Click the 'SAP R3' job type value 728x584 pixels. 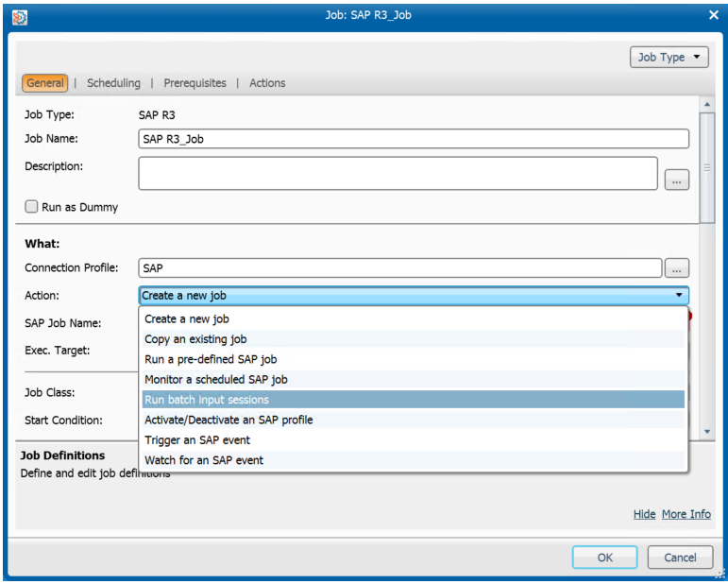pyautogui.click(x=157, y=115)
